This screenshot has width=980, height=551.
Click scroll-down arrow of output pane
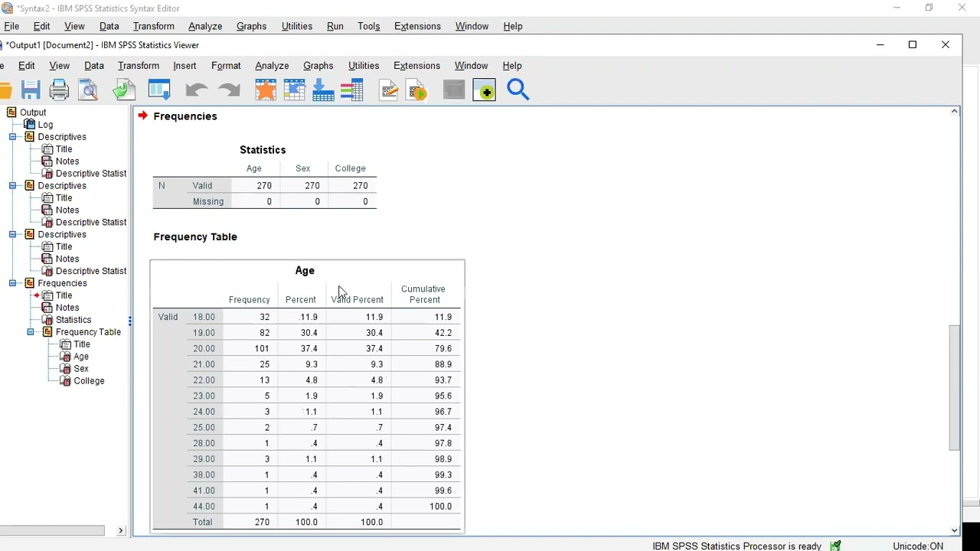955,530
